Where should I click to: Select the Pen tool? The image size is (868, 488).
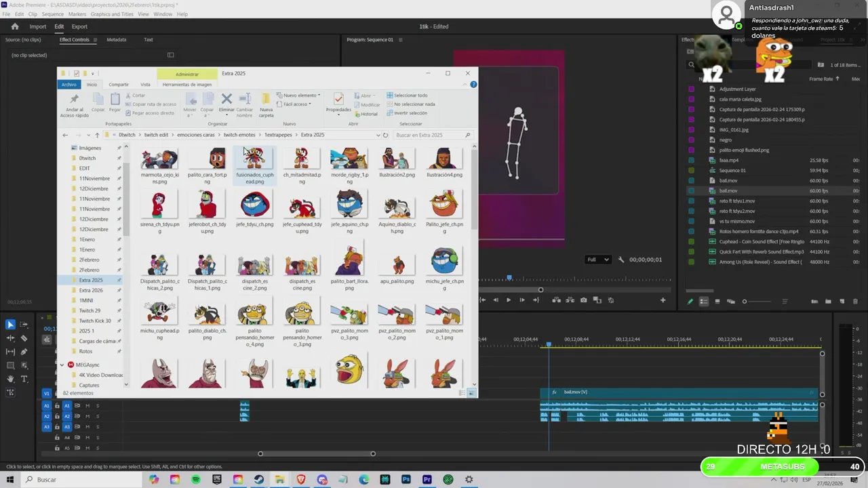[x=24, y=352]
